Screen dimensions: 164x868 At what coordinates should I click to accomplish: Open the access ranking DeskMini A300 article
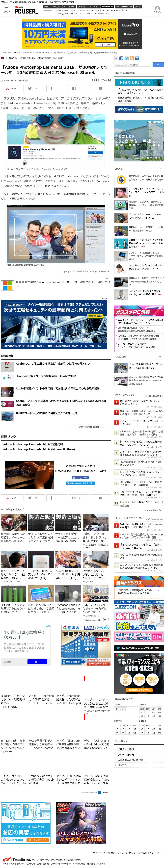coord(140,403)
